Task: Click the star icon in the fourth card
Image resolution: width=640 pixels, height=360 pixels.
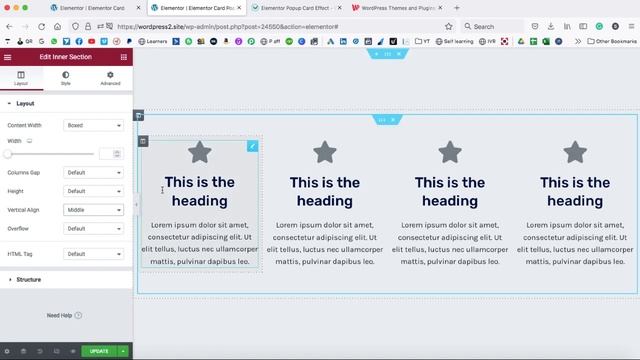Action: [575, 152]
